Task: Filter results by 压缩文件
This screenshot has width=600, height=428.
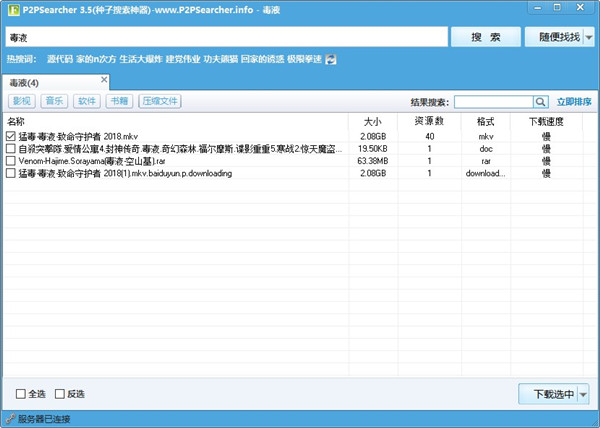Action: (160, 101)
